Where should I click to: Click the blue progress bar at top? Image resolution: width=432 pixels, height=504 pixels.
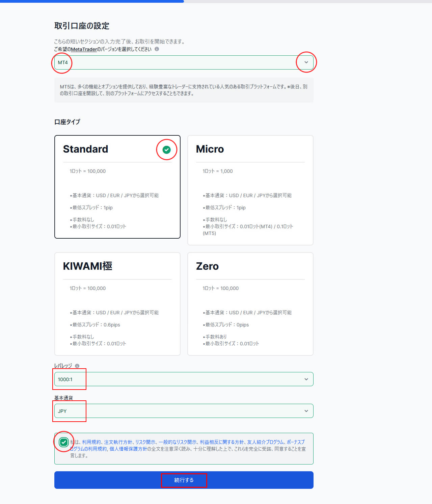tap(92, 1)
